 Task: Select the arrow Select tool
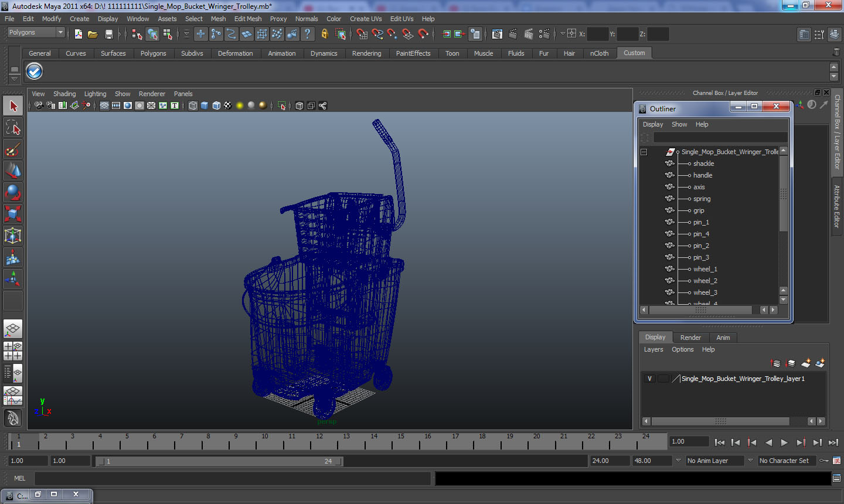click(13, 106)
